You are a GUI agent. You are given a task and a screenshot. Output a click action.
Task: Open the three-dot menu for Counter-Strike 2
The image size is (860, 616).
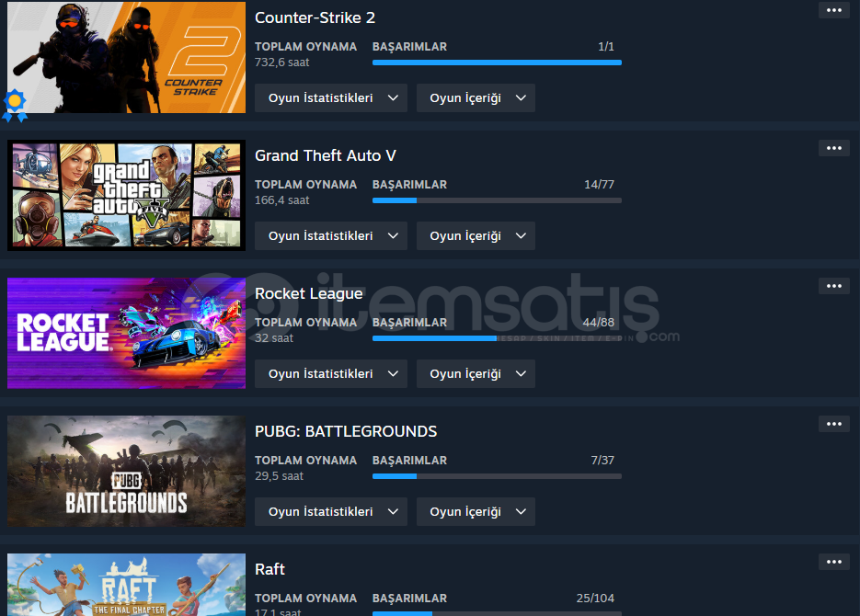point(833,10)
